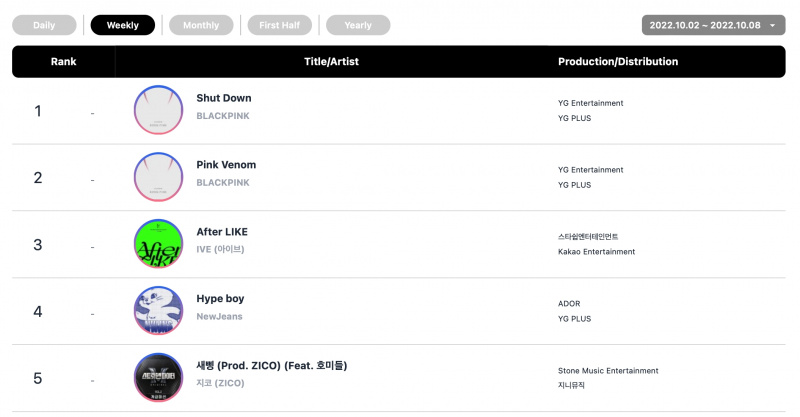
Task: Click the 지코 (ZICO) artist name
Action: coord(220,383)
